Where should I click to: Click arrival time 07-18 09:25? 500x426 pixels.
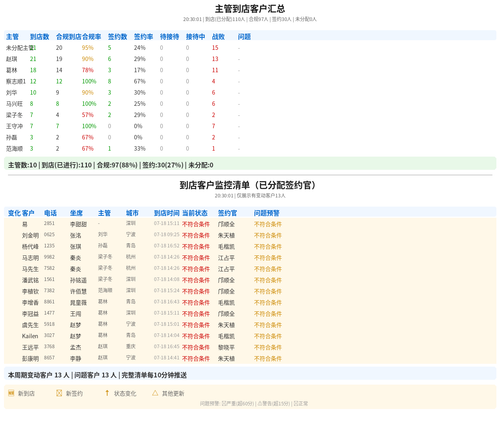click(x=167, y=234)
